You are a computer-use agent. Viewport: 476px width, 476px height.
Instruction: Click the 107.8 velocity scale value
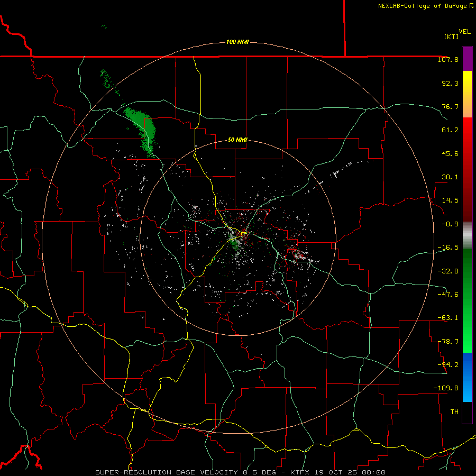coord(448,59)
